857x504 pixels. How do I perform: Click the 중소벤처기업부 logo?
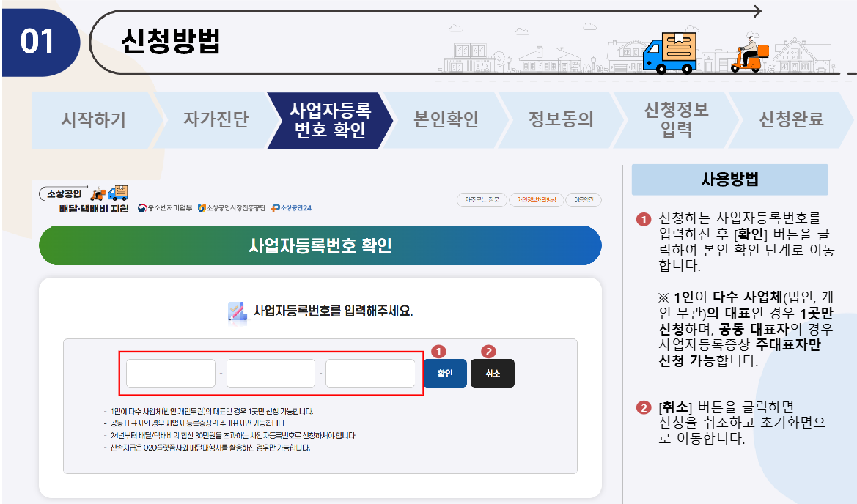coord(164,208)
